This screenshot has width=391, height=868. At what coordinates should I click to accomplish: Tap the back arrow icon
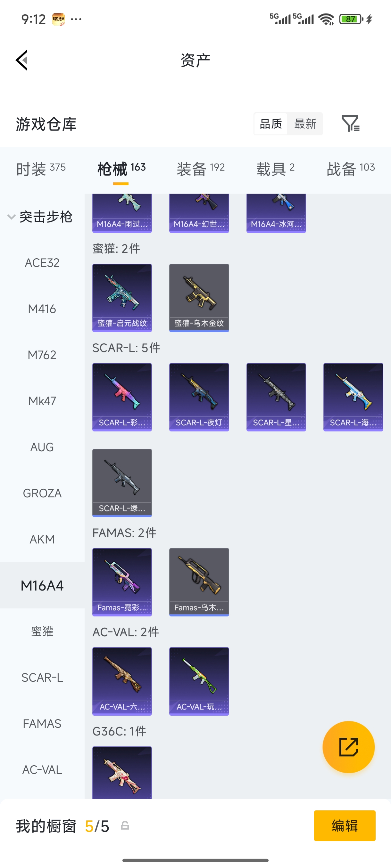tap(22, 60)
